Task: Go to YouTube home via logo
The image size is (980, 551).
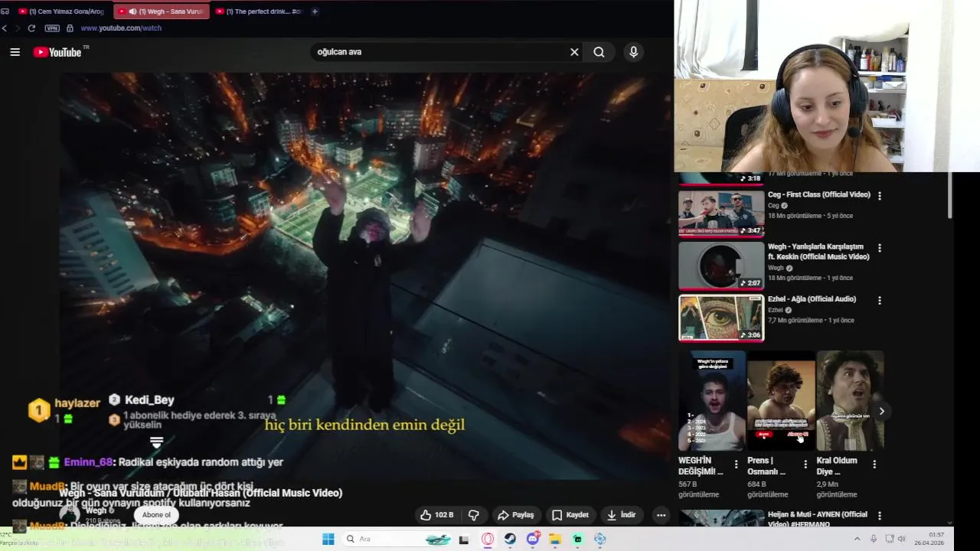Action: 57,52
